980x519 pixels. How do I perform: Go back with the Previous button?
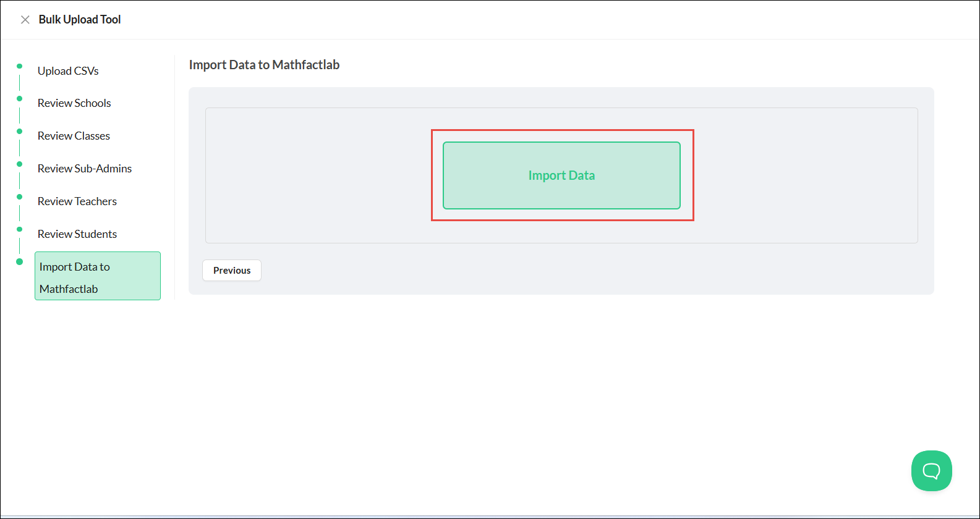coord(232,271)
